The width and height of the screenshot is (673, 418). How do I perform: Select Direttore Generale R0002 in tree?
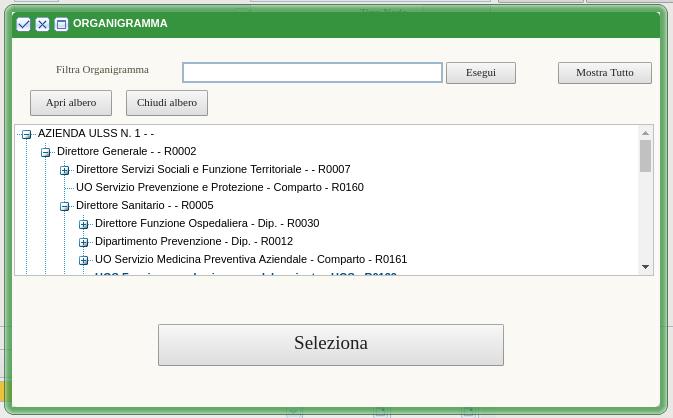tap(126, 151)
